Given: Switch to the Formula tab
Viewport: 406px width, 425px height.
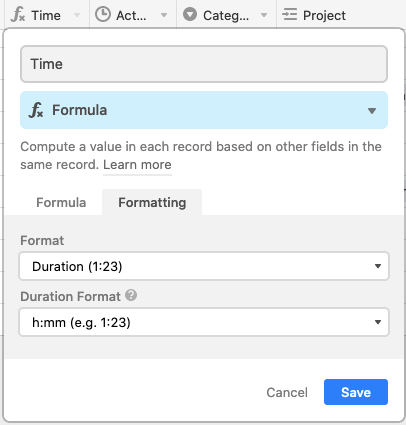Looking at the screenshot, I should pyautogui.click(x=61, y=203).
